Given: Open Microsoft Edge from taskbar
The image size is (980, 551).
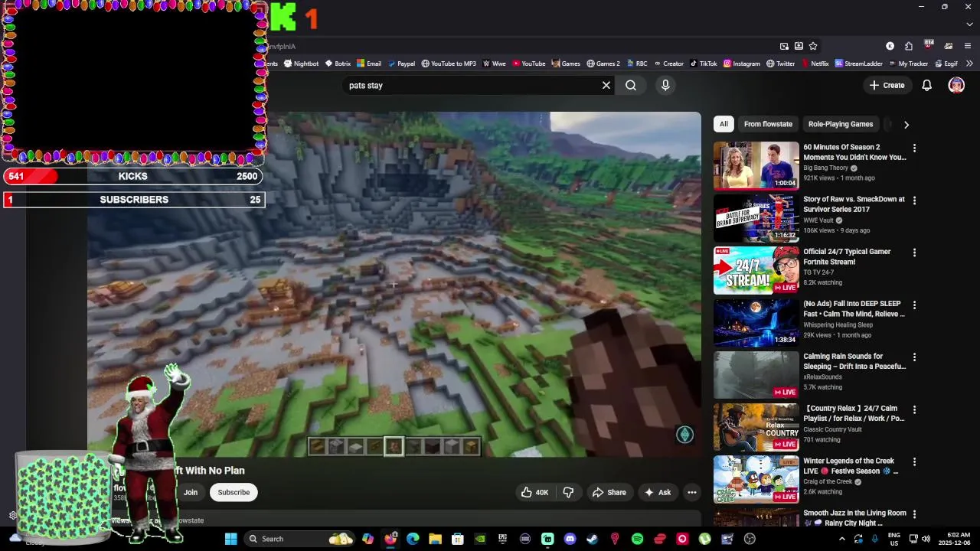Looking at the screenshot, I should click(x=413, y=539).
